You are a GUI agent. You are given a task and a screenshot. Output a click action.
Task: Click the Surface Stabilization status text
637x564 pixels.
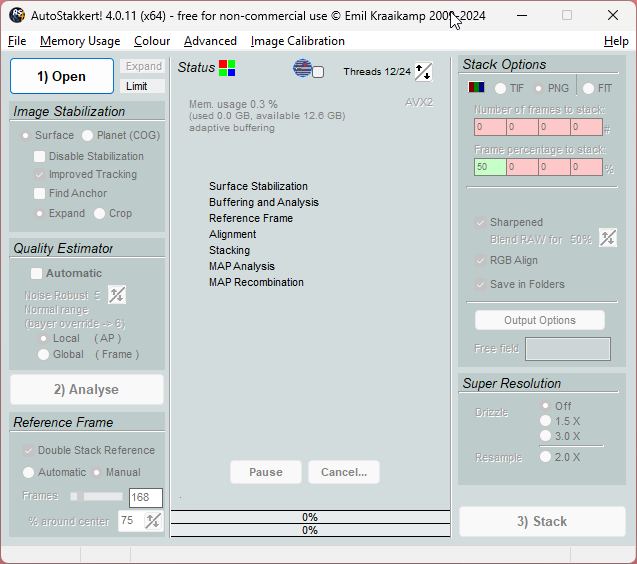pyautogui.click(x=258, y=186)
